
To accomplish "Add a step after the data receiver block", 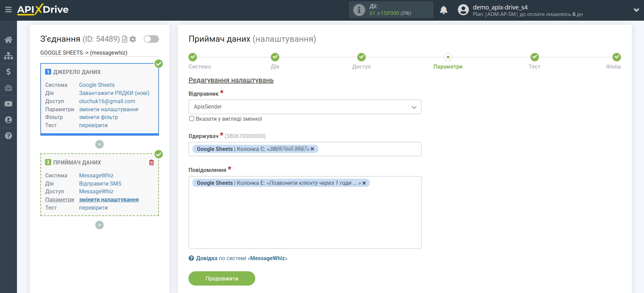I will click(x=99, y=225).
